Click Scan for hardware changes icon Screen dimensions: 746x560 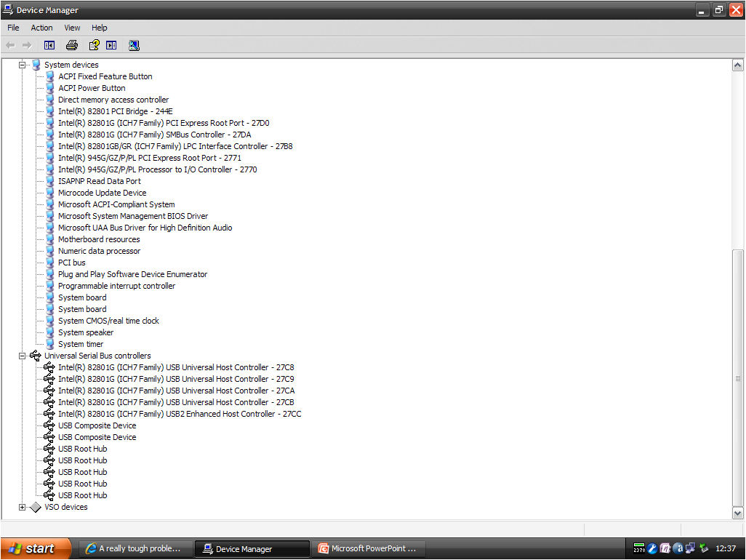[135, 45]
